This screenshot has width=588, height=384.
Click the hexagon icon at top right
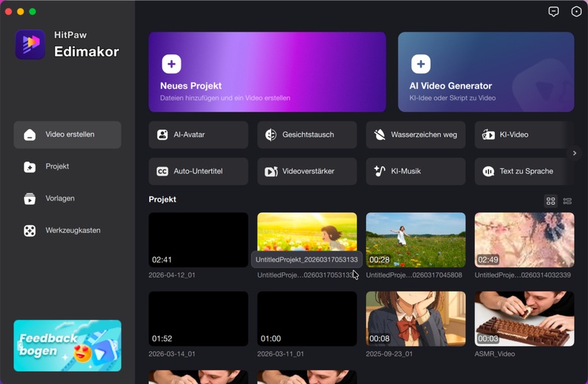[x=575, y=12]
